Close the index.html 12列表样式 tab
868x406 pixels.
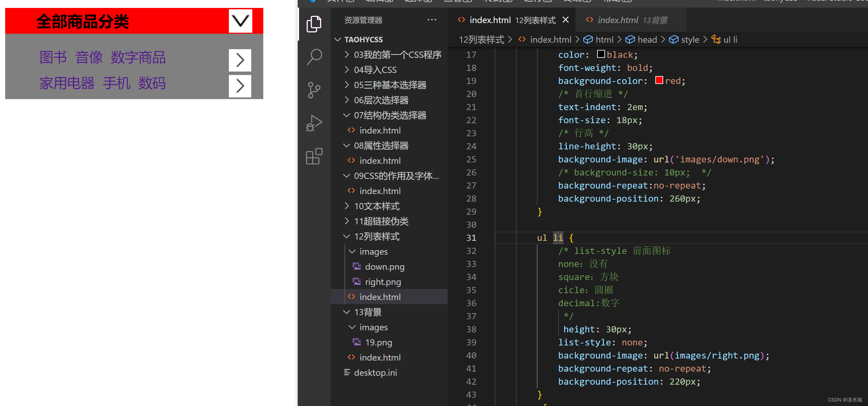(565, 20)
